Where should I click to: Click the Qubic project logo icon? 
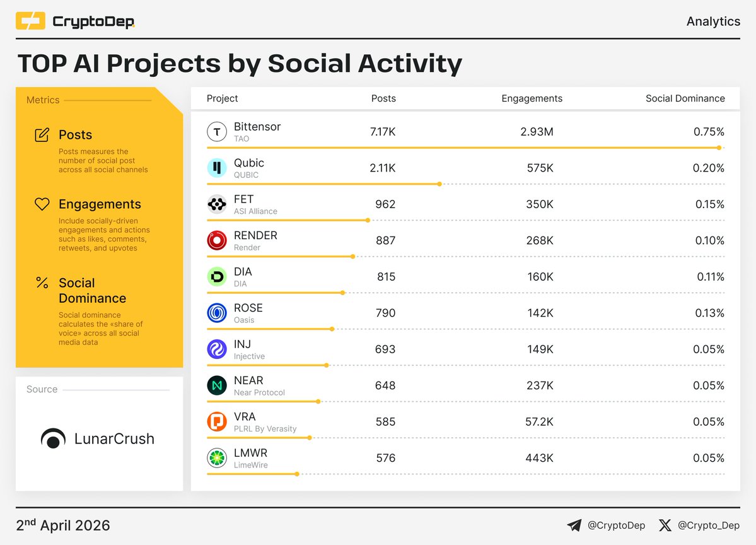(217, 168)
